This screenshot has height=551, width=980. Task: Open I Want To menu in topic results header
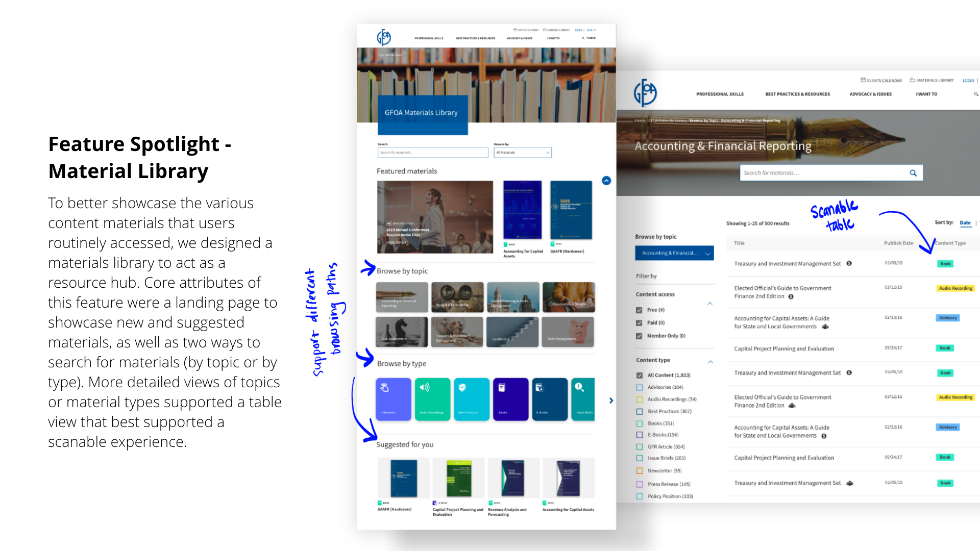(x=926, y=94)
